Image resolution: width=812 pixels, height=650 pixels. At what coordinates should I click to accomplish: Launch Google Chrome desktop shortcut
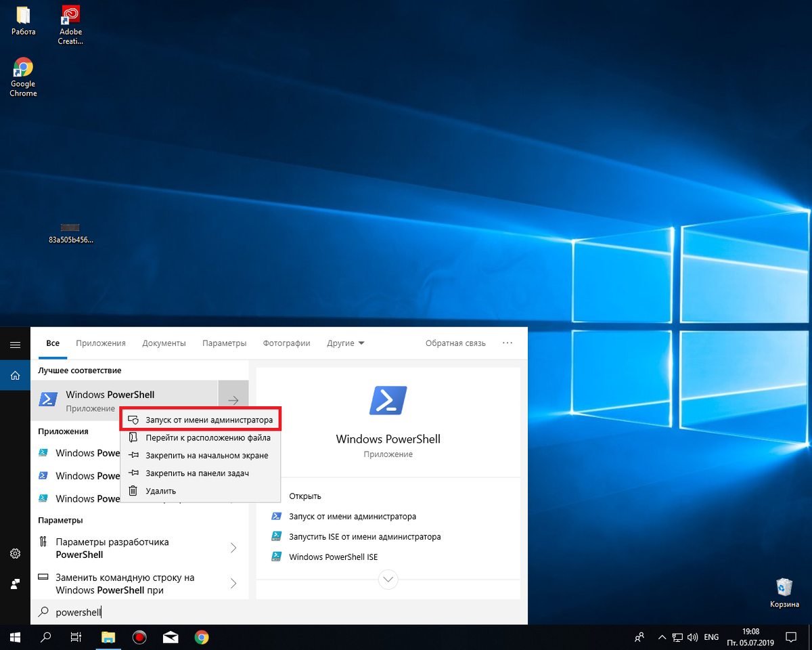pyautogui.click(x=23, y=77)
